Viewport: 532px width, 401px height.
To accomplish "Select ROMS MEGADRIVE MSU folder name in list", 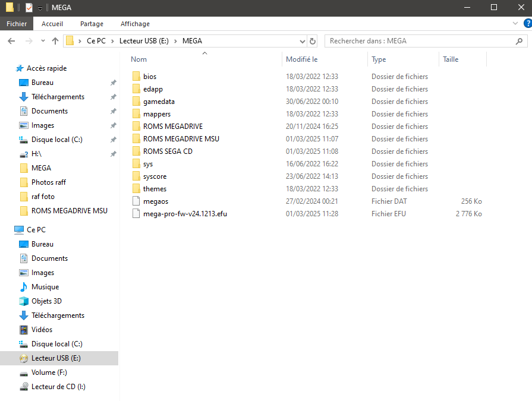I will 181,139.
